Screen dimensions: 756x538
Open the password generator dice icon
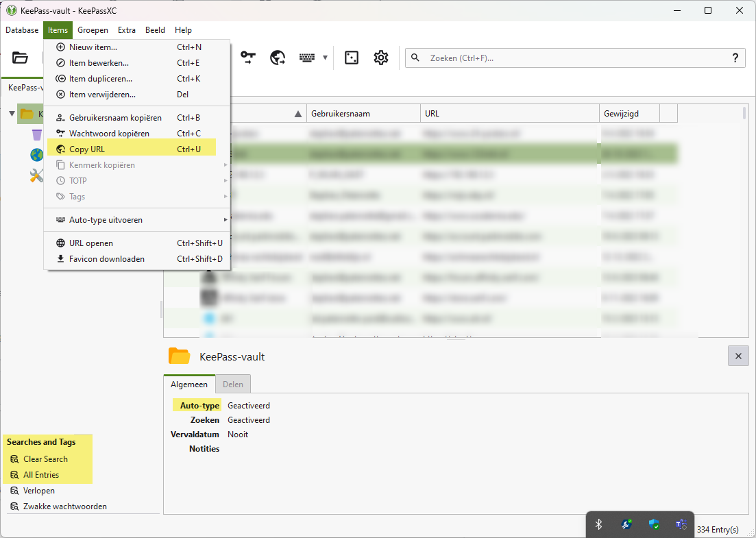(352, 58)
